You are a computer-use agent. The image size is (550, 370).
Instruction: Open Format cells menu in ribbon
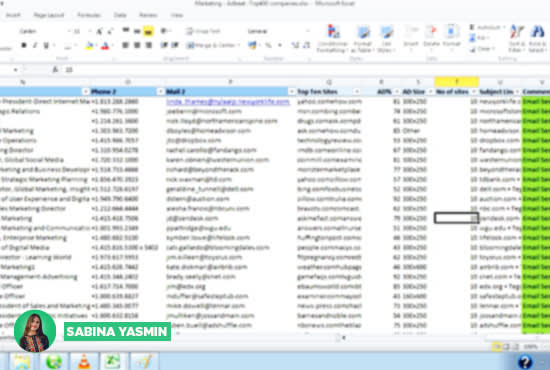[451, 38]
